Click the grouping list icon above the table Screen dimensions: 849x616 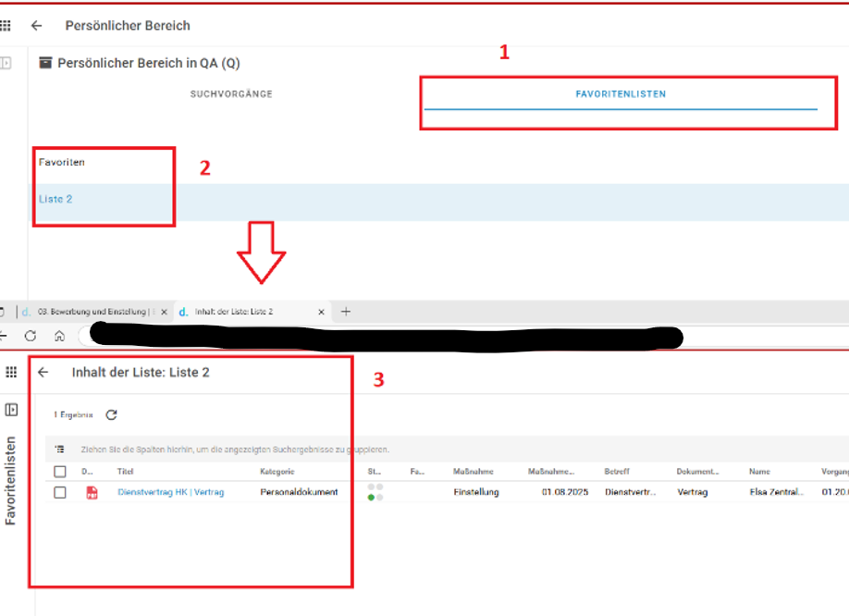60,450
